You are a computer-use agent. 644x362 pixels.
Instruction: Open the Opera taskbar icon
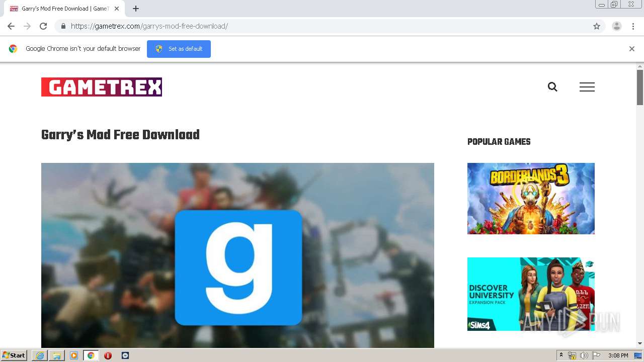click(x=108, y=355)
